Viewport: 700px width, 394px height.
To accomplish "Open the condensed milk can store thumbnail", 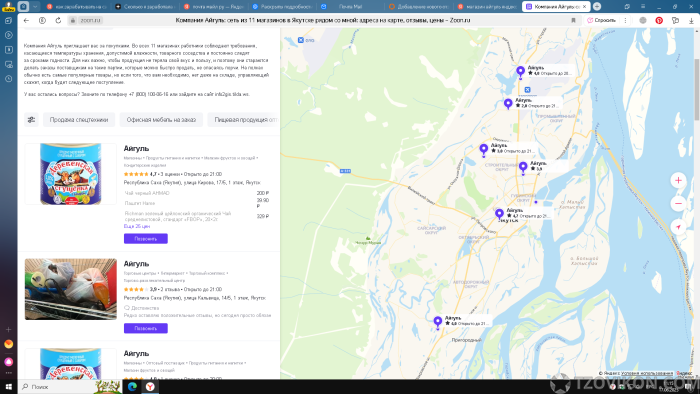I will coord(71,174).
